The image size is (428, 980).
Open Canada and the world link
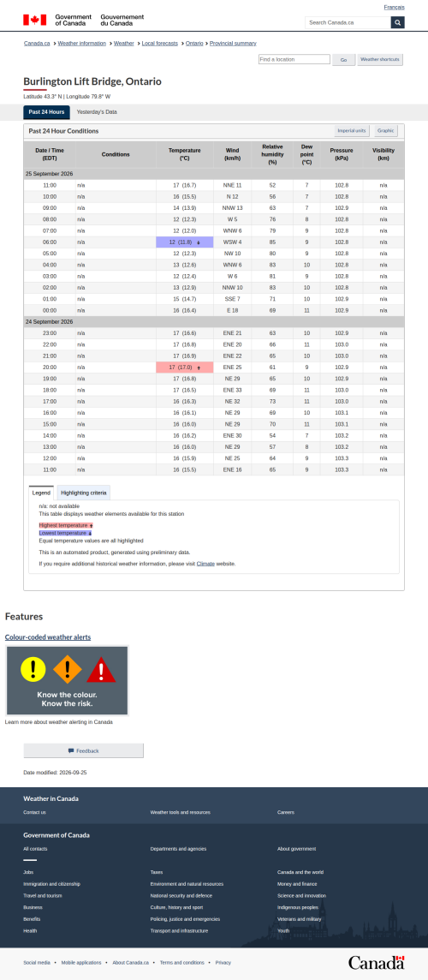coord(300,872)
